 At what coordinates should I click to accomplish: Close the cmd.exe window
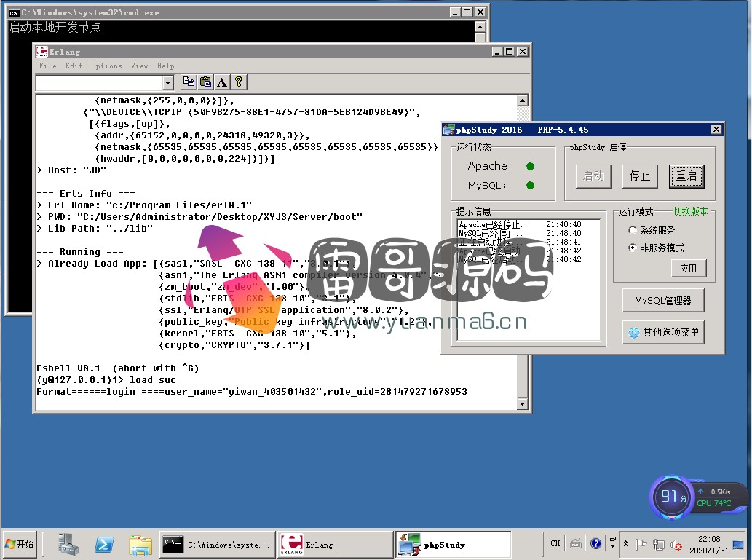tap(480, 12)
